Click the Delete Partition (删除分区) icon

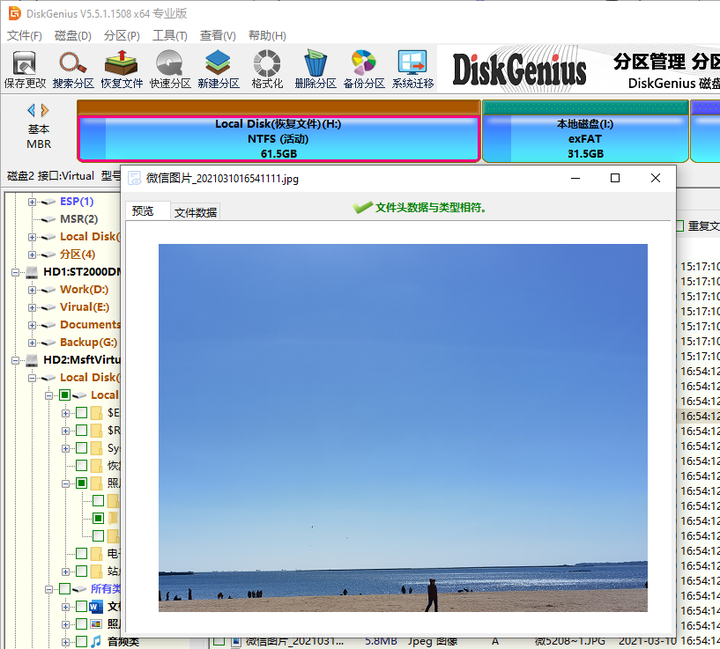(315, 69)
